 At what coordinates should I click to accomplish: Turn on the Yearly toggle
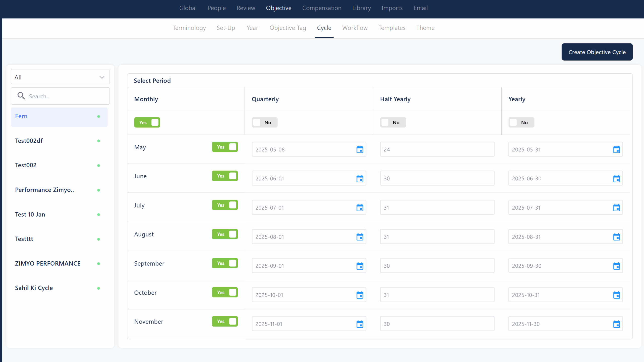pyautogui.click(x=521, y=123)
